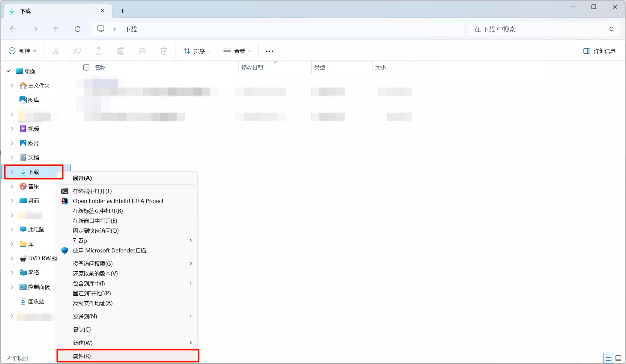Click the Rename icon in toolbar
This screenshot has width=626, height=364.
coord(121,51)
